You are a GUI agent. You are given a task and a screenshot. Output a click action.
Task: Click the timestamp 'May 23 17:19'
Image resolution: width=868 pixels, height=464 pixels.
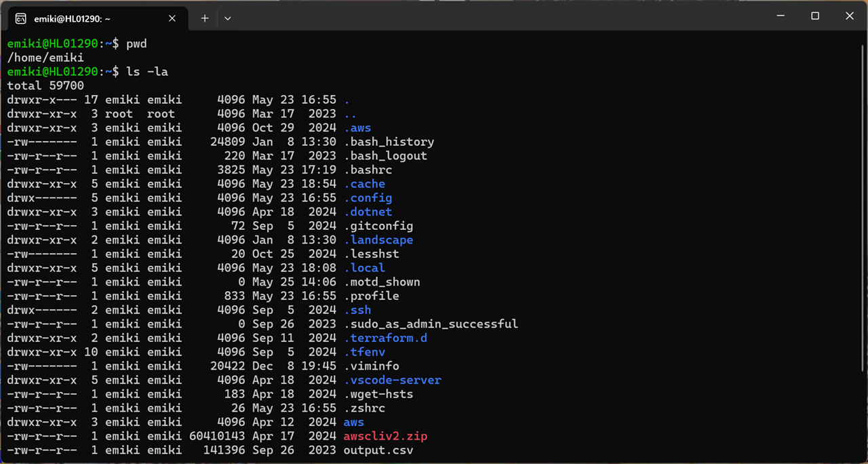[294, 170]
